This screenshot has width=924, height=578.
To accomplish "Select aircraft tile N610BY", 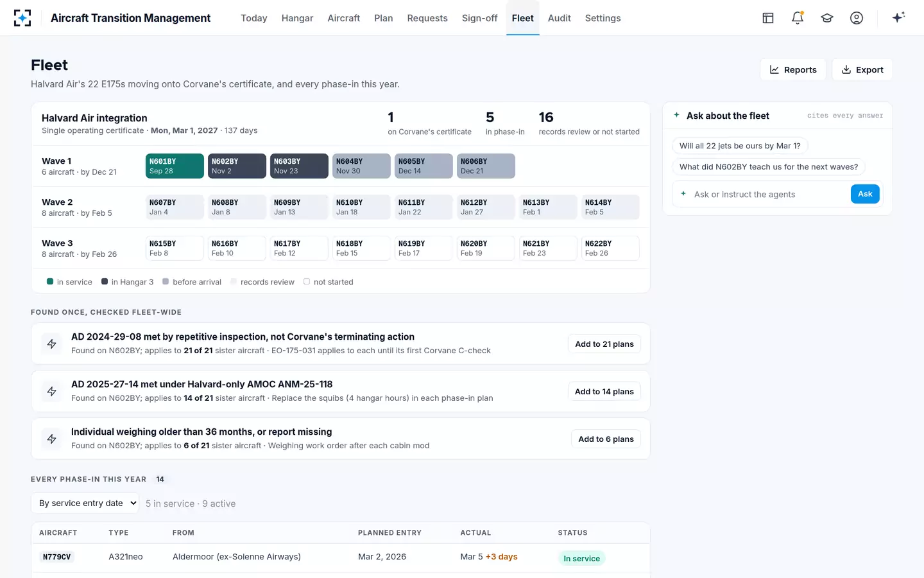I will pyautogui.click(x=361, y=207).
